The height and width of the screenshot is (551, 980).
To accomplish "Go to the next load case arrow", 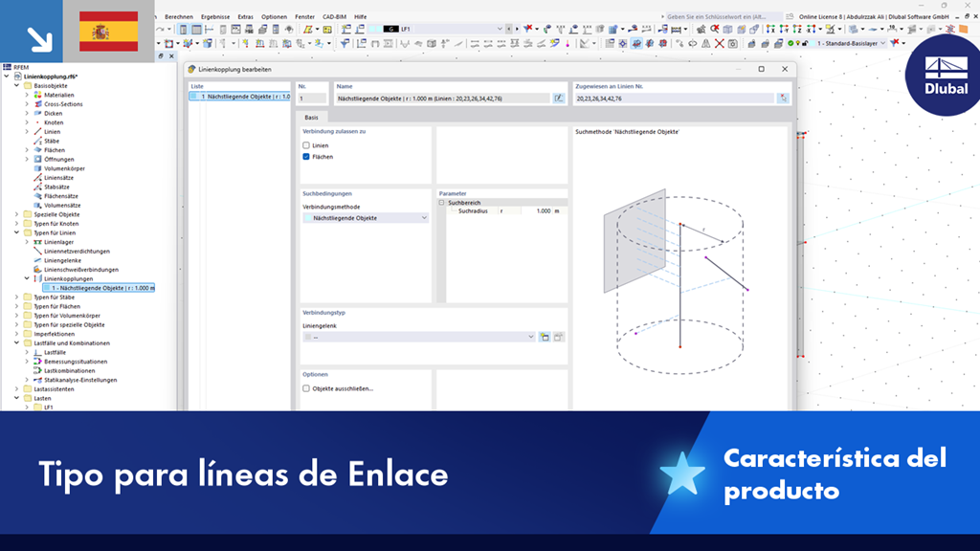I will tap(517, 29).
